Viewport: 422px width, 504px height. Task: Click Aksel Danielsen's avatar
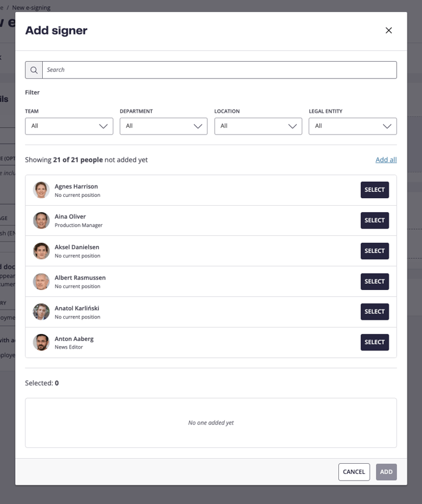click(x=42, y=251)
